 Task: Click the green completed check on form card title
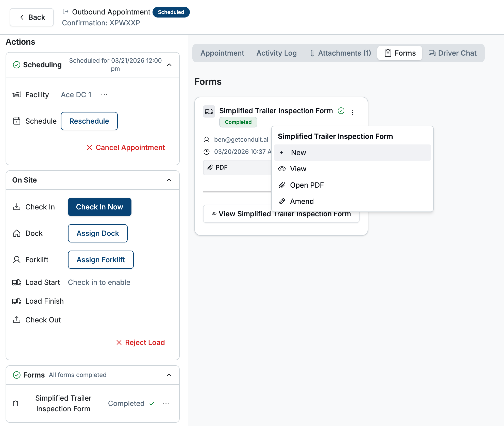coord(341,111)
